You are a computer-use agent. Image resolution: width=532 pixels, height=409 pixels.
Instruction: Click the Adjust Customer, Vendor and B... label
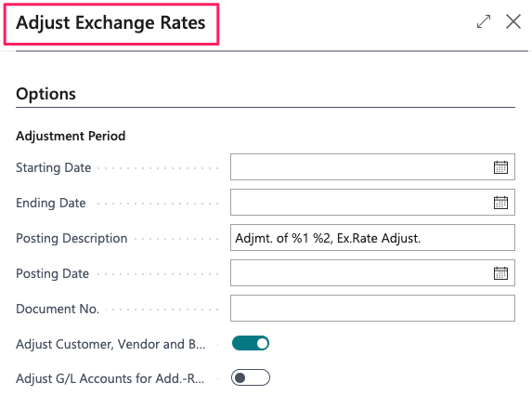(x=110, y=344)
